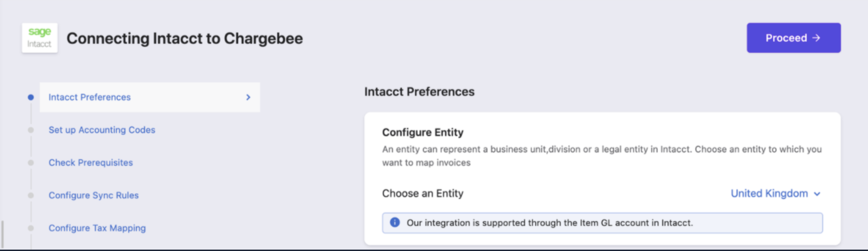This screenshot has height=251, width=868.
Task: Navigate to Configure Tax Mapping step
Action: click(x=97, y=228)
